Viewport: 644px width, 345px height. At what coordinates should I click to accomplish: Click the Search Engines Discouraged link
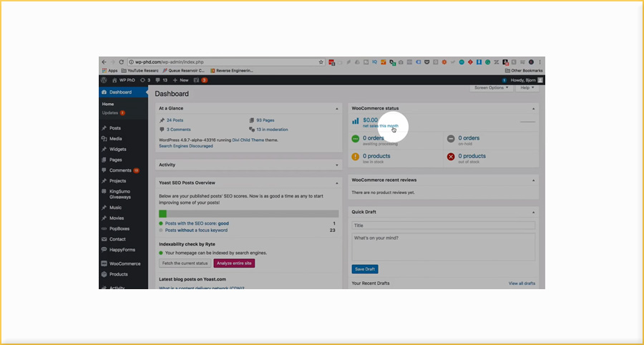pyautogui.click(x=186, y=146)
